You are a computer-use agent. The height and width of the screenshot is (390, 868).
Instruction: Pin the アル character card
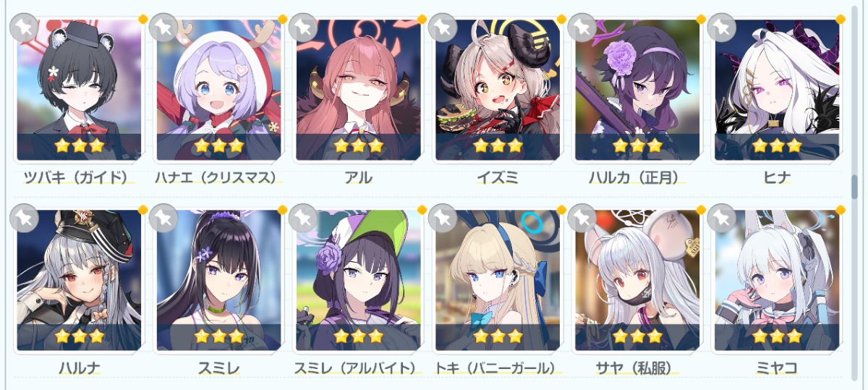tap(303, 27)
